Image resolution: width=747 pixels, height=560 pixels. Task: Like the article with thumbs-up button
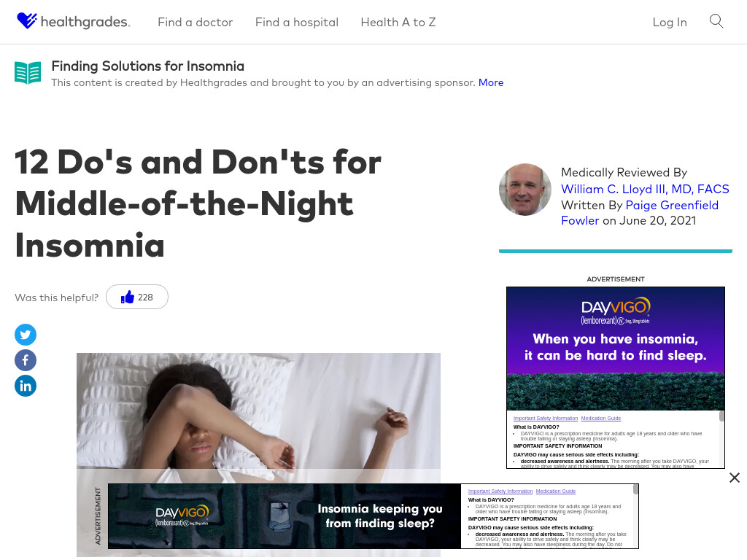pyautogui.click(x=136, y=297)
